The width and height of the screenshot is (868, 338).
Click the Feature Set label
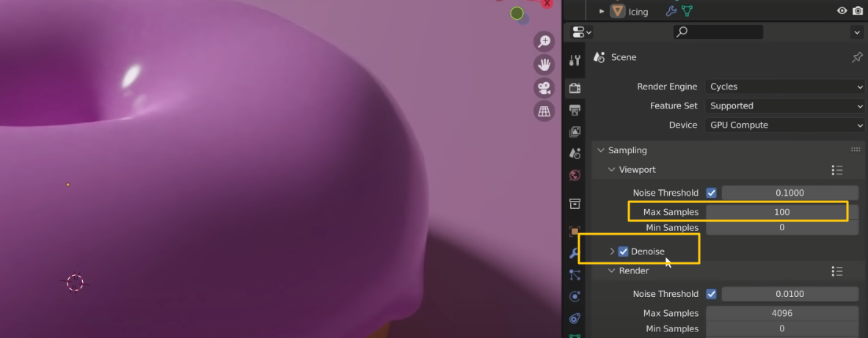click(x=674, y=106)
